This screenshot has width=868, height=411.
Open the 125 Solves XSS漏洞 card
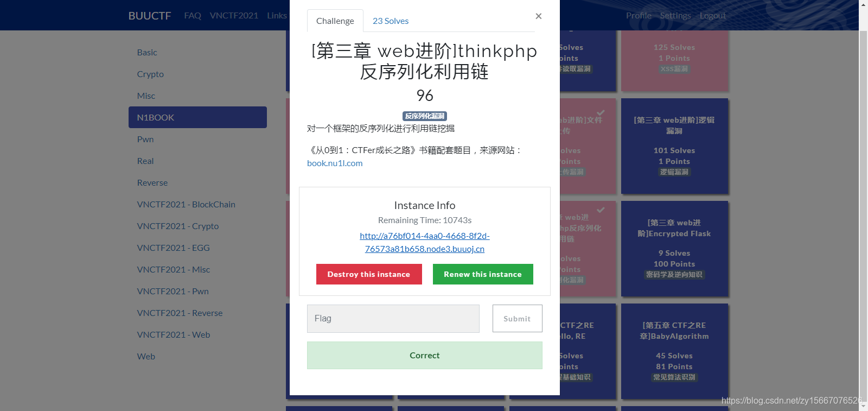tap(674, 61)
